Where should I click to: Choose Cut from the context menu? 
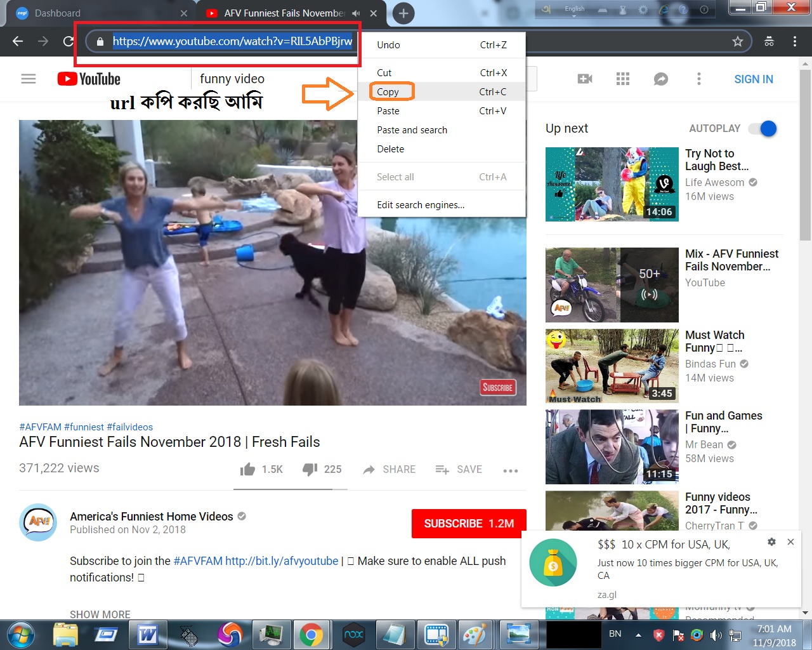442,73
